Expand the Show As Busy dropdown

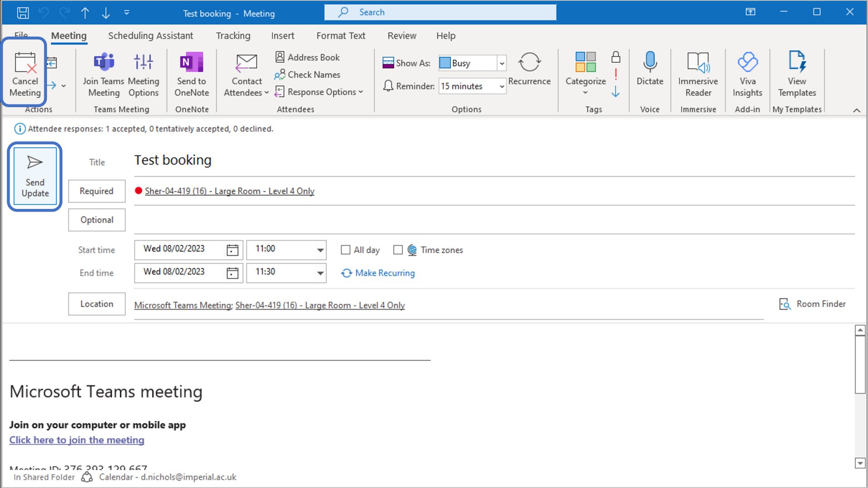(501, 63)
